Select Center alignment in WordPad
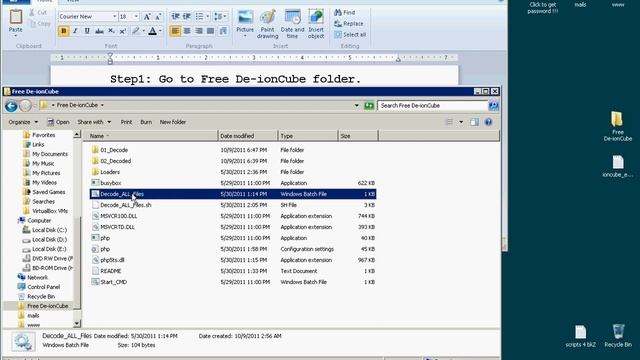Screen dimensions: 640x360 point(187,31)
